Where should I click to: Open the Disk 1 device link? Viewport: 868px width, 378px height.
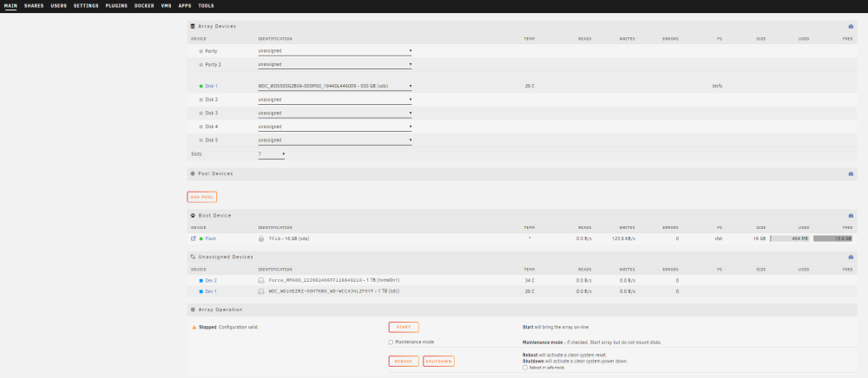[x=212, y=86]
